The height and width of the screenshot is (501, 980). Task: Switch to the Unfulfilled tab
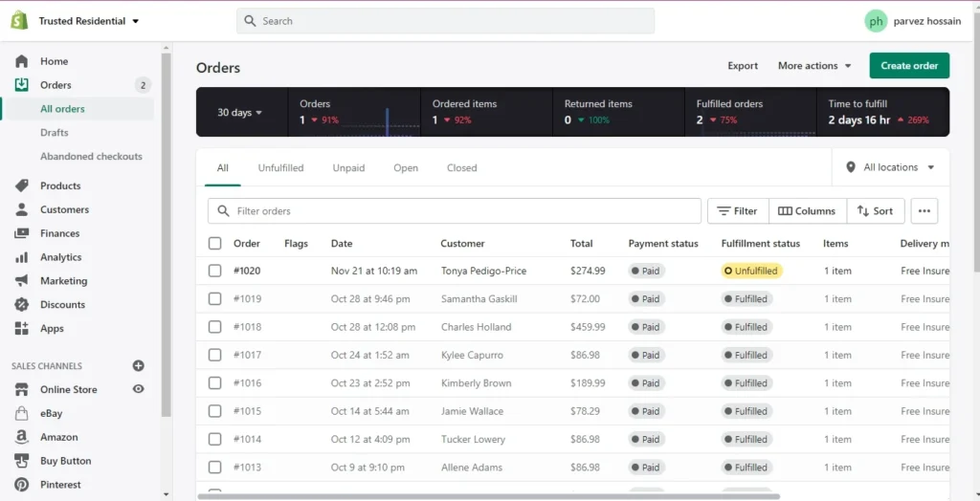pyautogui.click(x=280, y=168)
